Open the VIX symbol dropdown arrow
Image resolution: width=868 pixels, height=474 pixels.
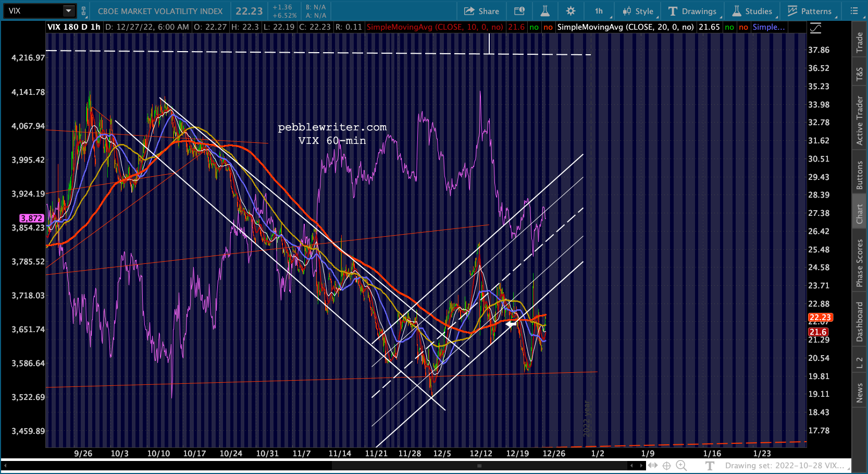coord(69,10)
